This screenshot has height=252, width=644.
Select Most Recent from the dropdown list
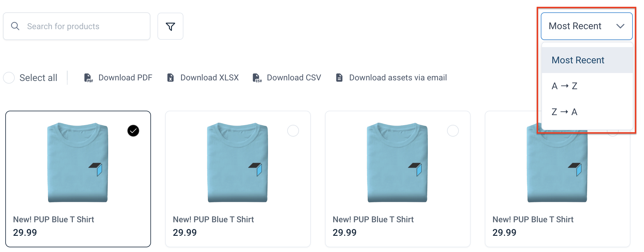577,60
